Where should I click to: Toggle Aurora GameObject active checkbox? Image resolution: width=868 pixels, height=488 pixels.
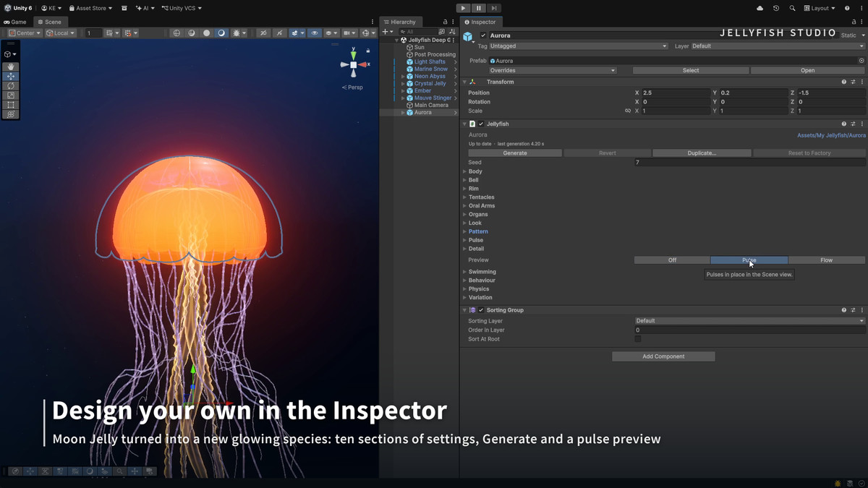click(483, 35)
